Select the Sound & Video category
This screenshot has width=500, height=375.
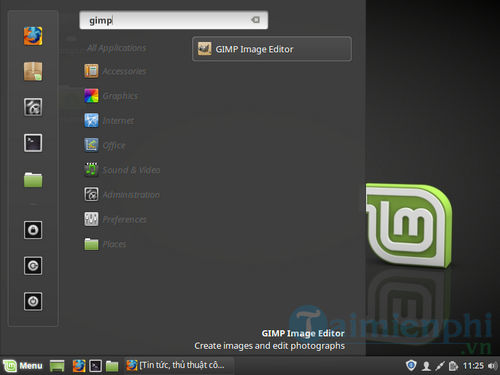[122, 170]
